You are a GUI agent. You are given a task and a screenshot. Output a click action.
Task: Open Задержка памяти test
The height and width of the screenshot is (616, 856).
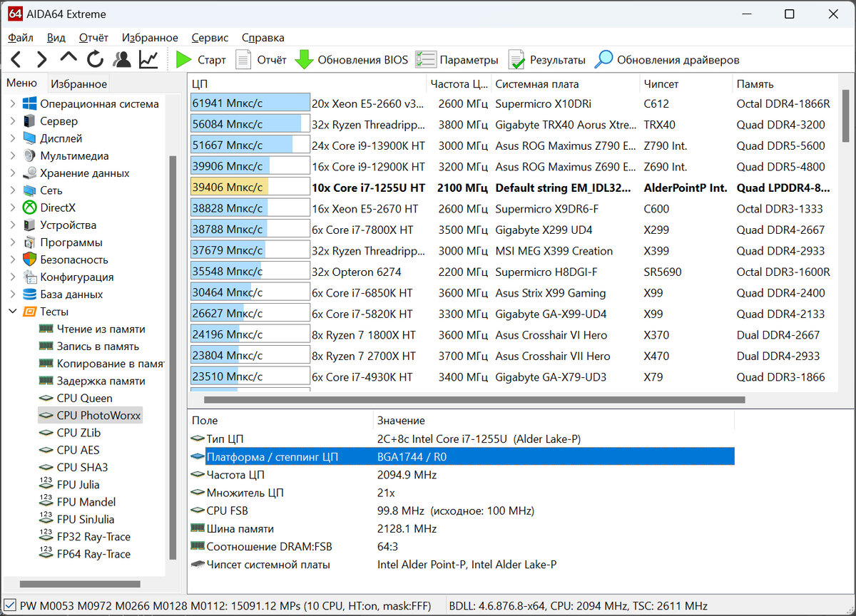click(x=101, y=381)
